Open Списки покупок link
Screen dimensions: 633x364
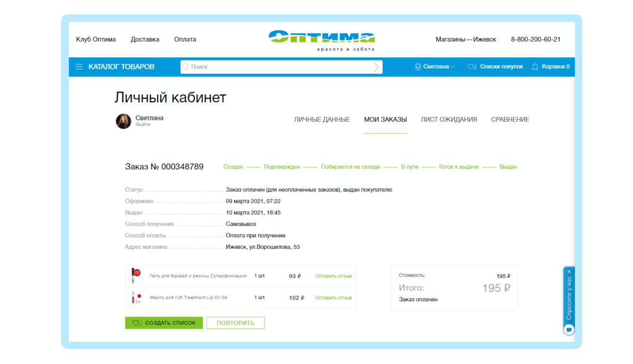(x=502, y=67)
